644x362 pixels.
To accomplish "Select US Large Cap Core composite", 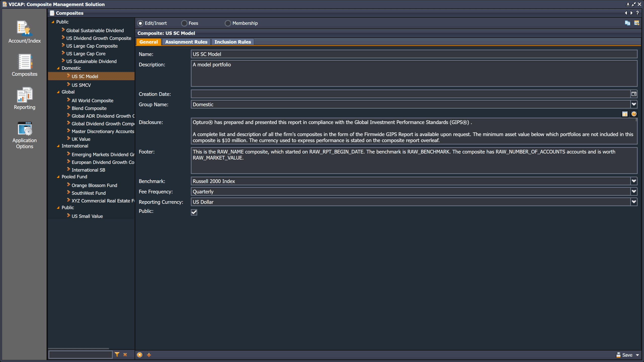I will coord(86,54).
